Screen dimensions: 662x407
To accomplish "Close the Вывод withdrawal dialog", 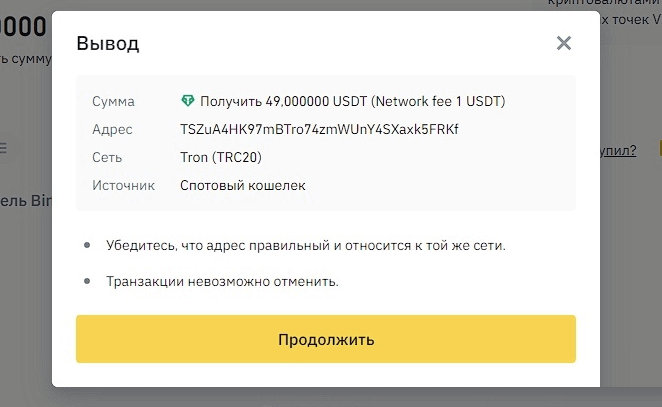I will point(564,43).
